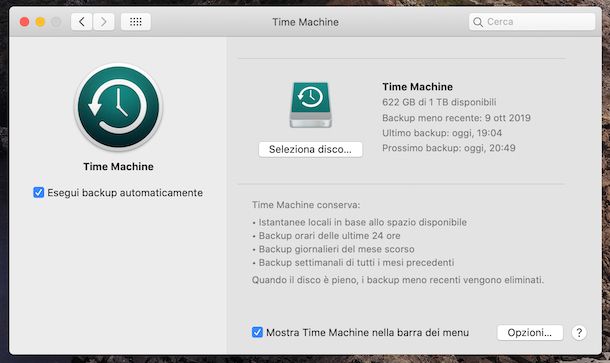Image resolution: width=610 pixels, height=363 pixels.
Task: Click the Time Machine label under the clock icon
Action: [118, 167]
